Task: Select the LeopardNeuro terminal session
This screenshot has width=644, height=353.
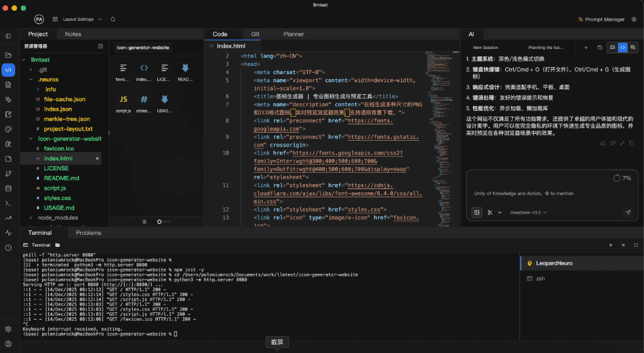Action: pyautogui.click(x=582, y=263)
